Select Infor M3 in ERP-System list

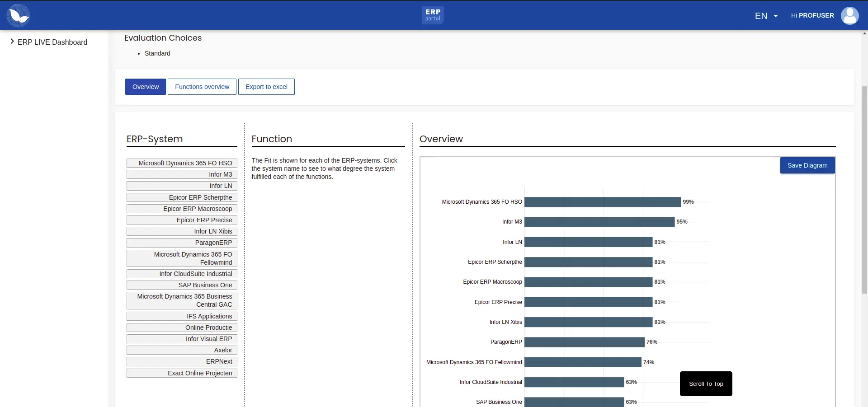(182, 174)
